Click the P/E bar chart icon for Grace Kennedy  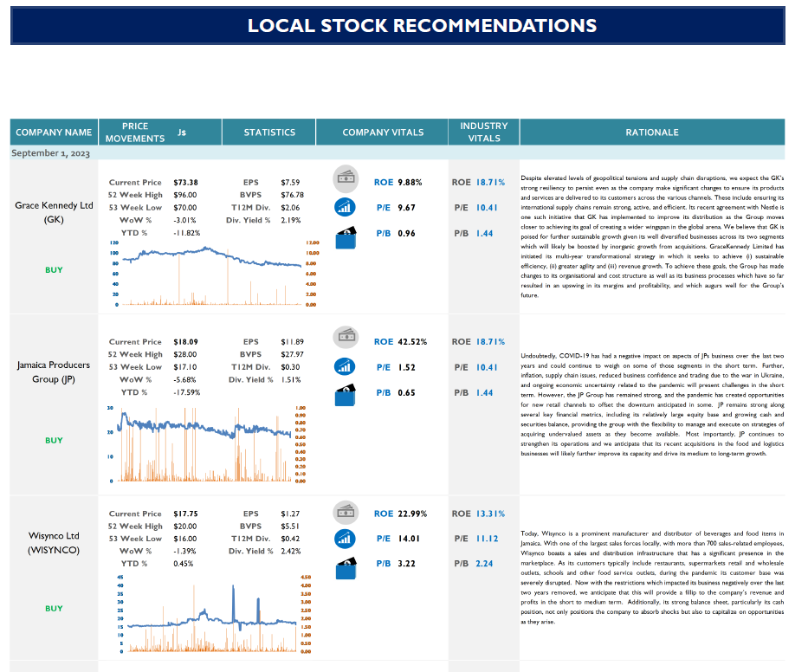pos(345,207)
